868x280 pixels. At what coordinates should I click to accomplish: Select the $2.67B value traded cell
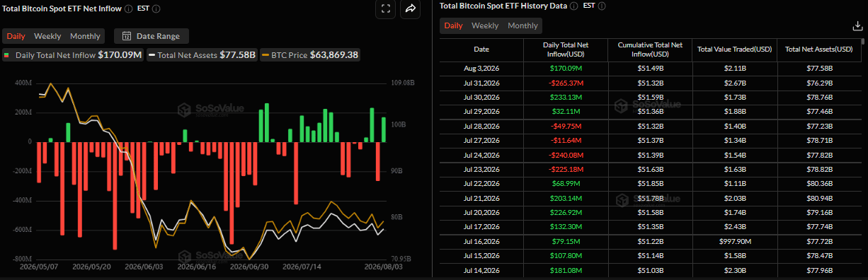click(x=734, y=83)
